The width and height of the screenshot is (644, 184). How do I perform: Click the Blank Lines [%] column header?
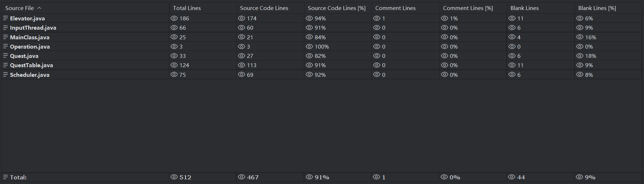click(x=597, y=8)
